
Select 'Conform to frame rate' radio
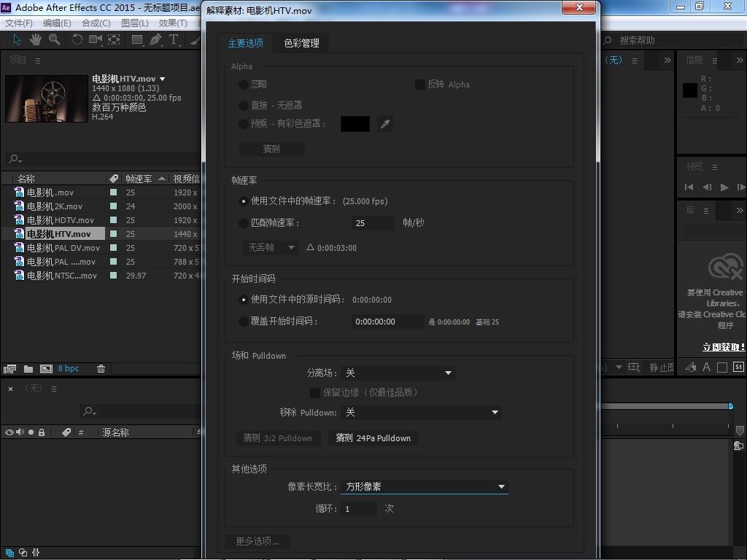(244, 223)
